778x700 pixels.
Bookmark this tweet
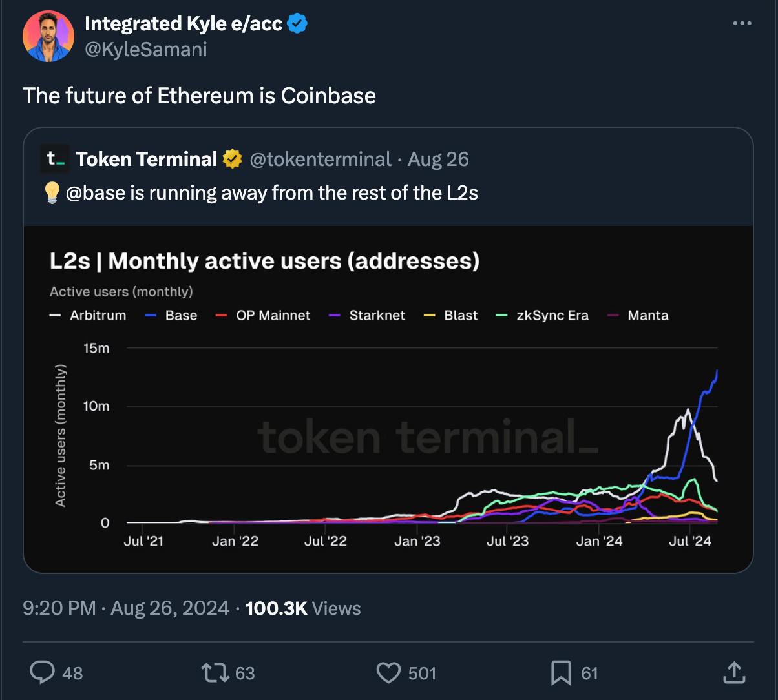point(560,673)
